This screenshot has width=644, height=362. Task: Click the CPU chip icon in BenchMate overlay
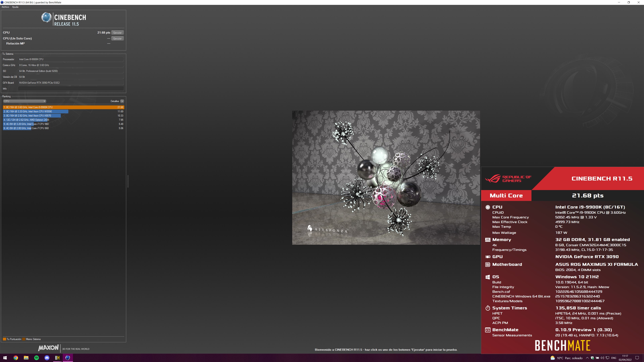click(x=488, y=207)
